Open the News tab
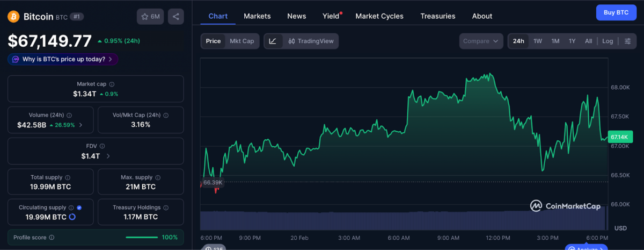 point(297,16)
